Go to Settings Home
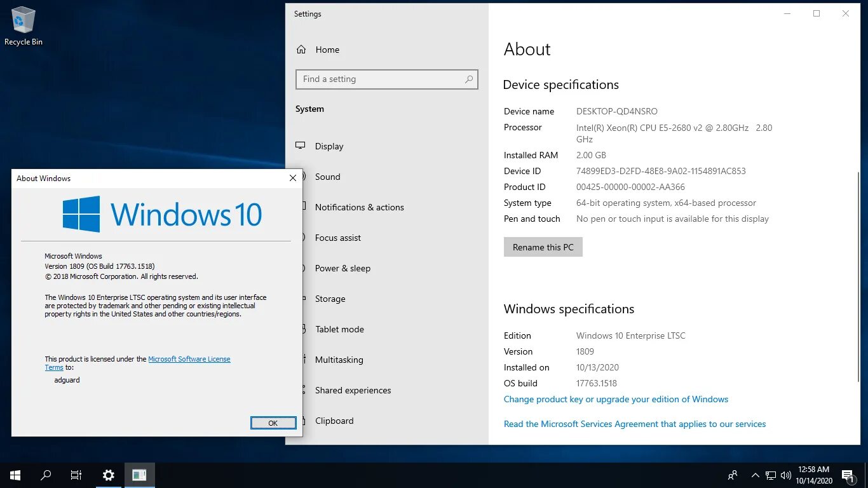Viewport: 868px width, 488px height. click(x=327, y=50)
